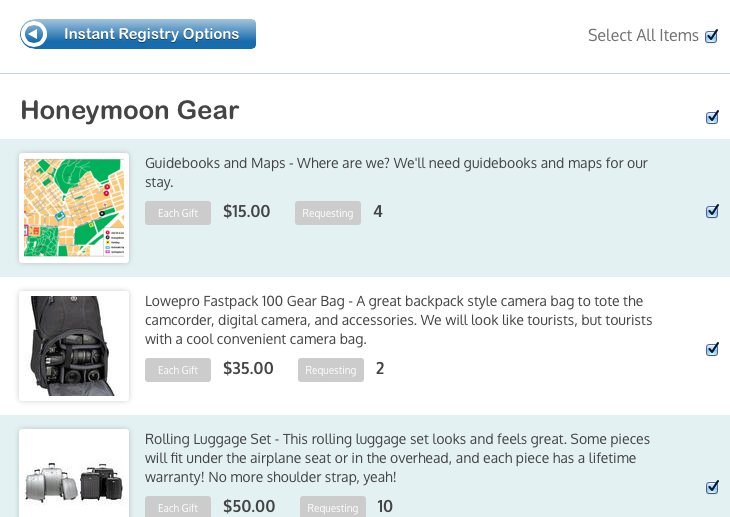This screenshot has width=730, height=517.
Task: Toggle the Select All Items checkbox
Action: point(711,36)
